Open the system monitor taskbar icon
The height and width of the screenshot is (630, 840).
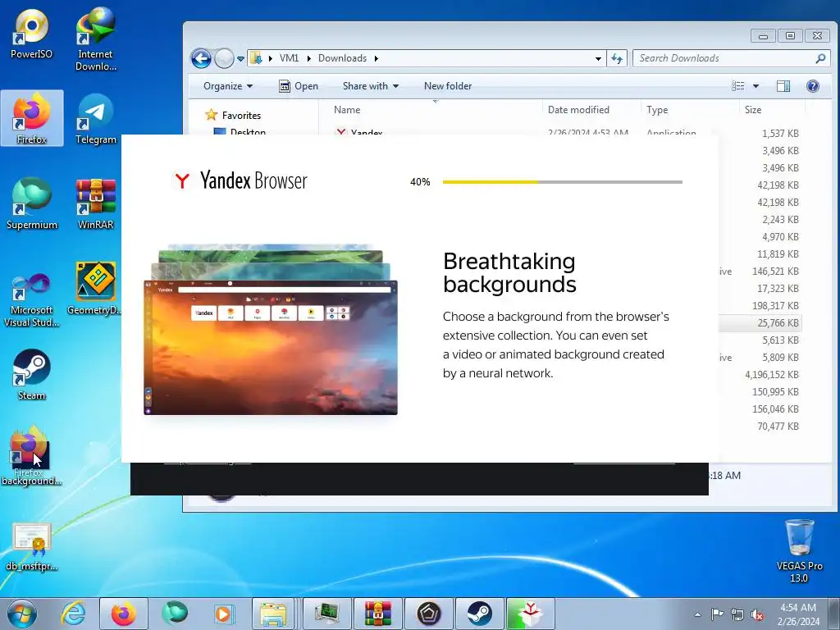click(326, 614)
